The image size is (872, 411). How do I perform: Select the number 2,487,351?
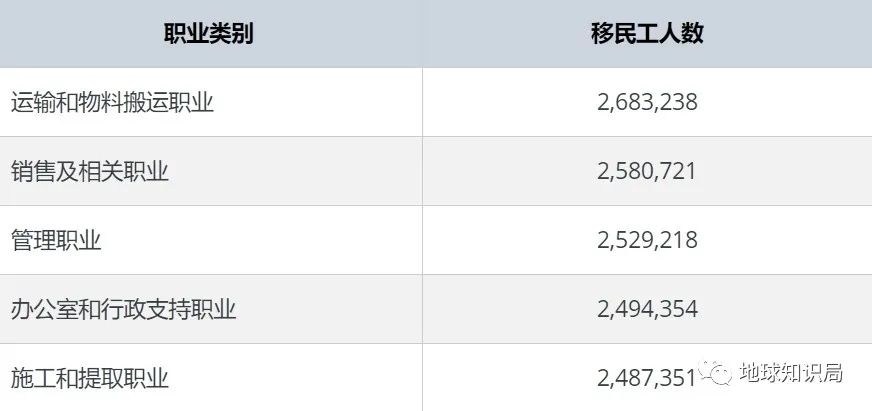(x=647, y=378)
